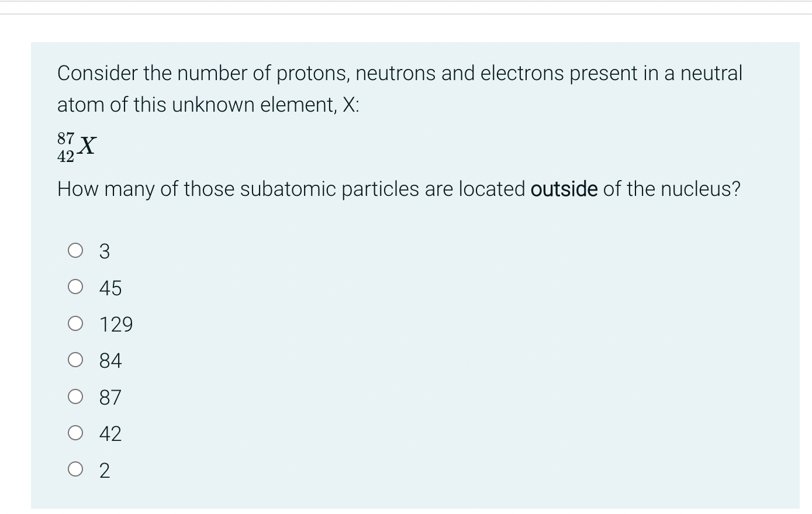Select the radio button for answer 45
Viewport: 812px width, 514px height.
tap(75, 287)
